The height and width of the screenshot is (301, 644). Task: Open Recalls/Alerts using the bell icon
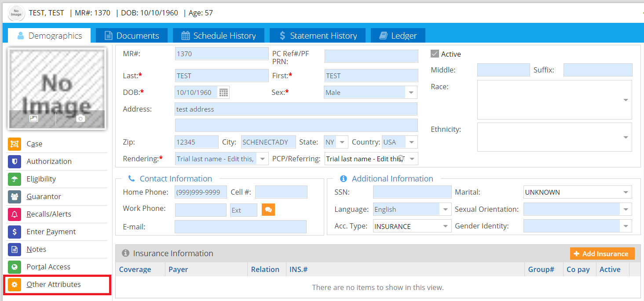15,214
